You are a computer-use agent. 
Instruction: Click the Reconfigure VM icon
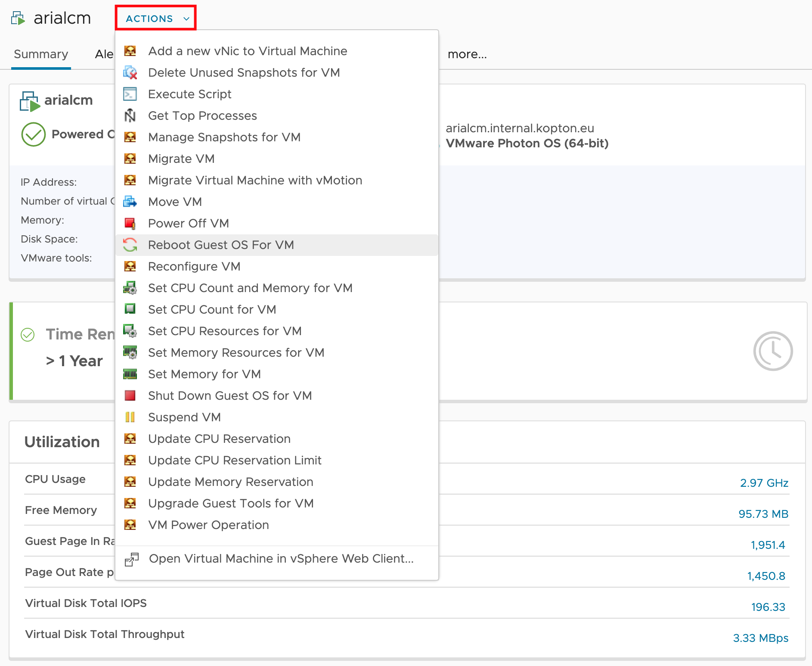tap(130, 266)
